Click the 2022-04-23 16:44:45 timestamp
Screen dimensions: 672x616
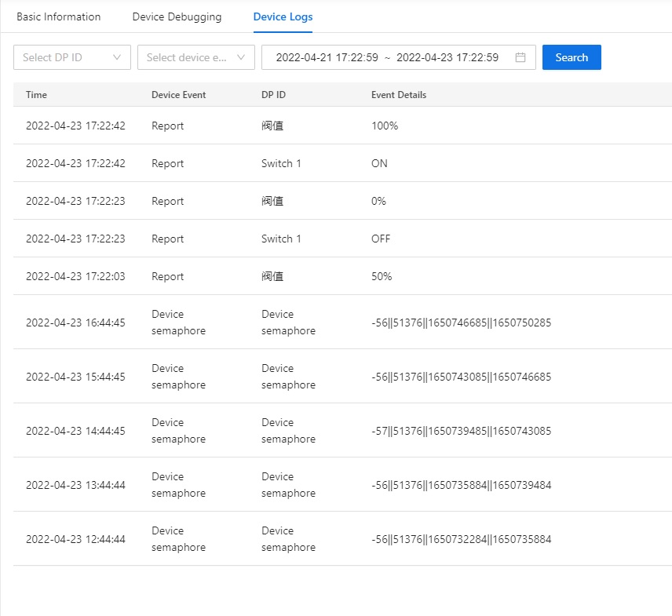(75, 323)
